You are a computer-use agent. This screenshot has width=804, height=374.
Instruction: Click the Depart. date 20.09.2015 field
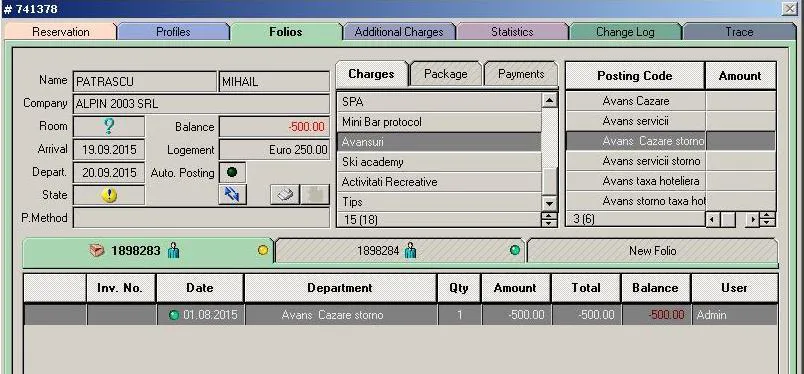tap(109, 172)
